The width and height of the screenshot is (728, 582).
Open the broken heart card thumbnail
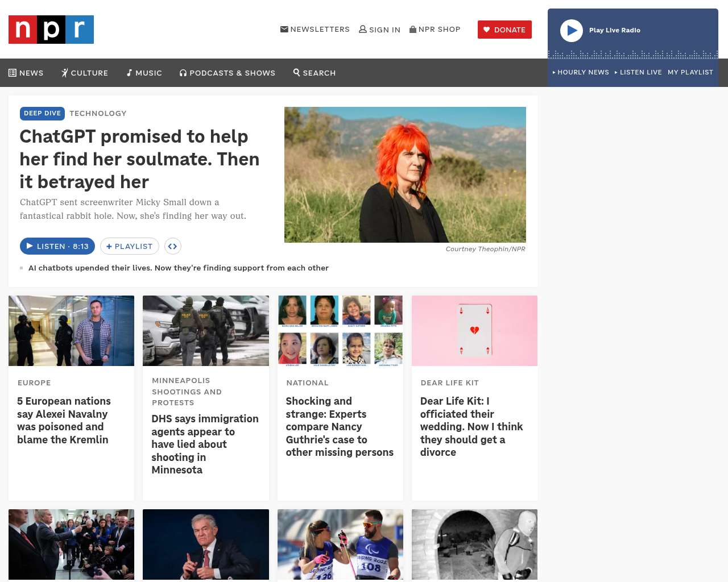(474, 331)
